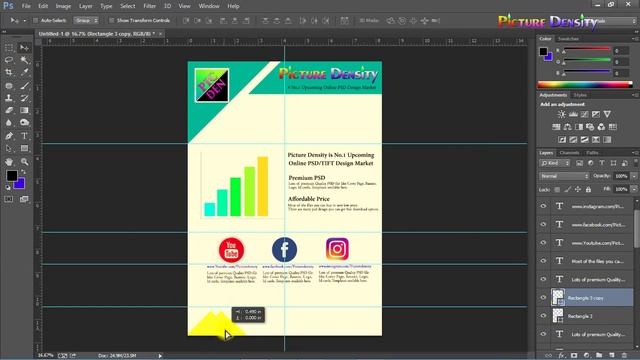Switch to the Channels tab
640x360 pixels.
click(x=569, y=153)
